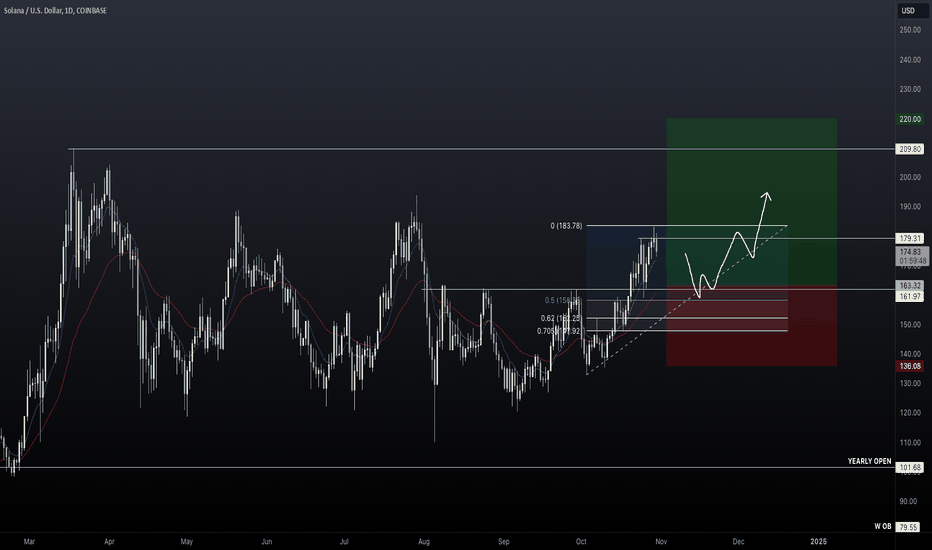
Task: Click 200.00 on the price axis
Action: (910, 177)
